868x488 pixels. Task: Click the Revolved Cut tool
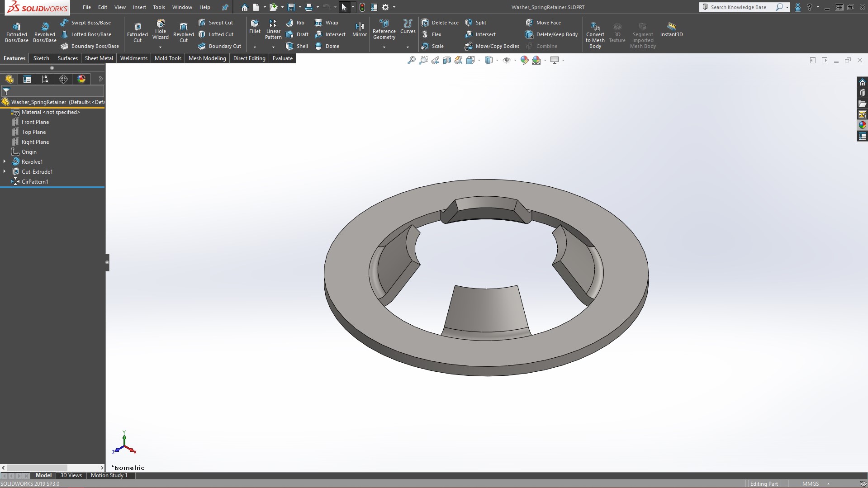click(x=183, y=32)
